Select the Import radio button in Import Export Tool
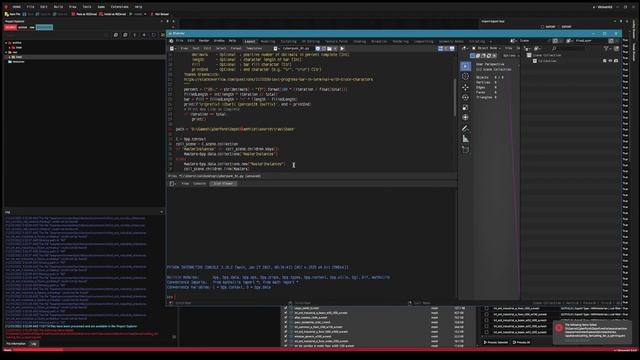 542,27
